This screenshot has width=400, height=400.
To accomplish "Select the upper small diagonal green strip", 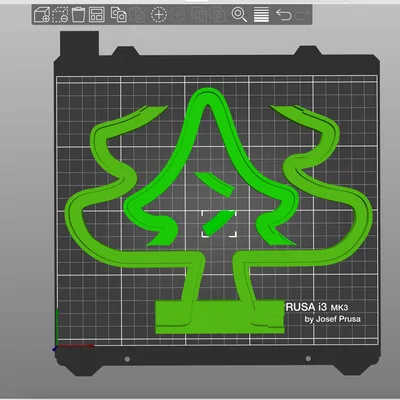I will point(215,184).
